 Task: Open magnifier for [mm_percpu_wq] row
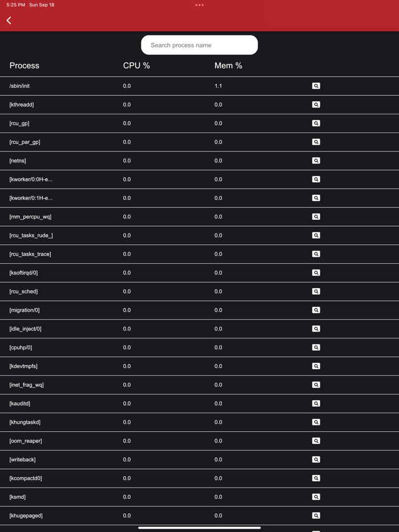316,216
